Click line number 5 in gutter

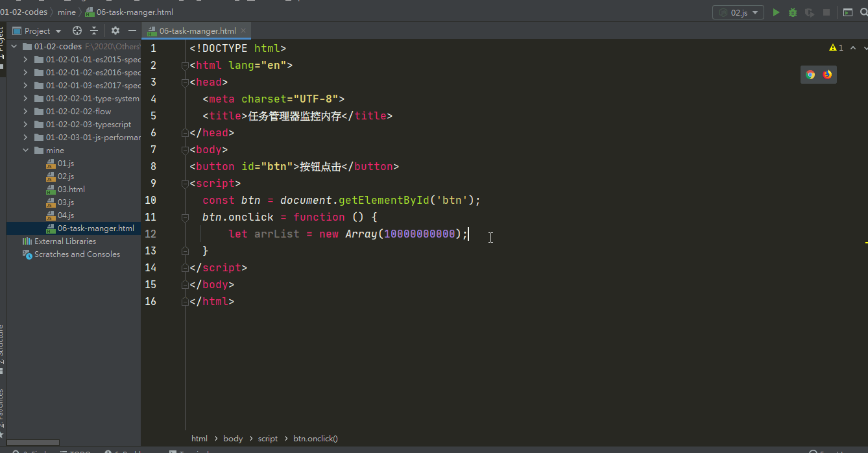tap(153, 116)
